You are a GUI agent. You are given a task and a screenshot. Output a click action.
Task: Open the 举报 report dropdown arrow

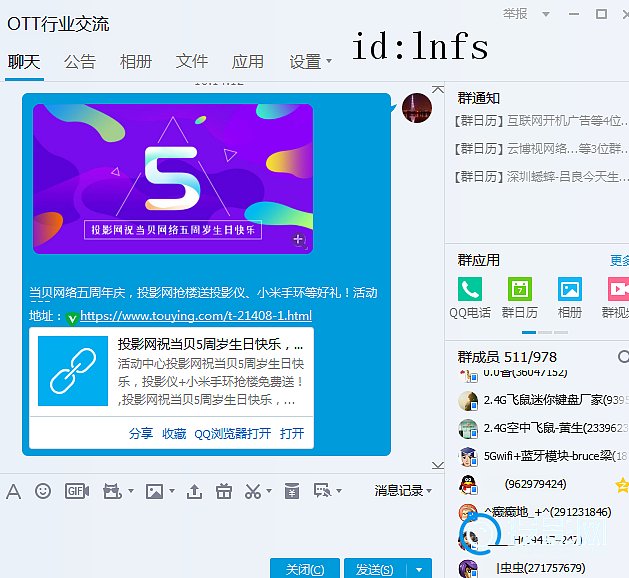[546, 14]
